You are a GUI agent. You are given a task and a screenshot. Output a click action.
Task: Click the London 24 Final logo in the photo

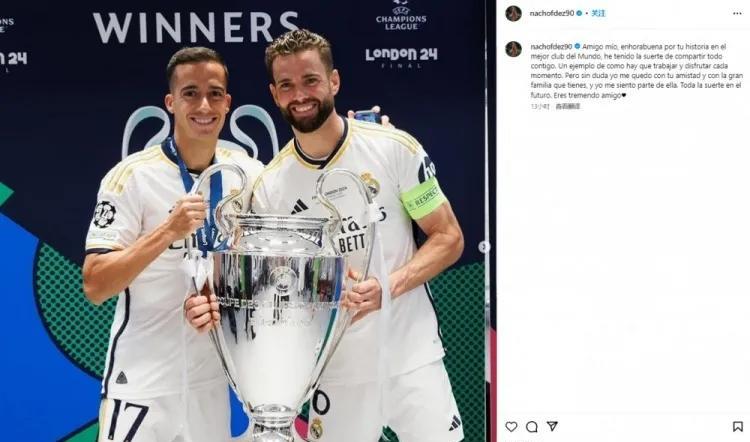point(401,57)
